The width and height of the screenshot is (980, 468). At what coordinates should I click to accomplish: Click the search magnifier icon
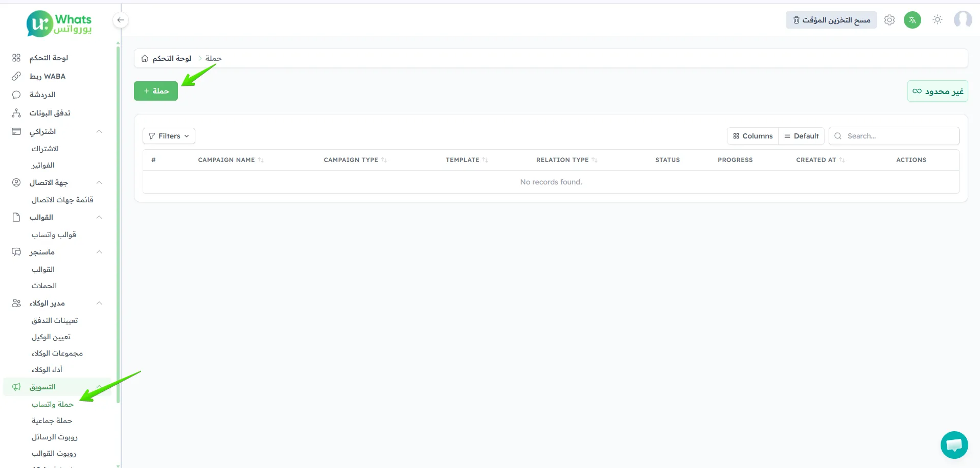point(838,136)
